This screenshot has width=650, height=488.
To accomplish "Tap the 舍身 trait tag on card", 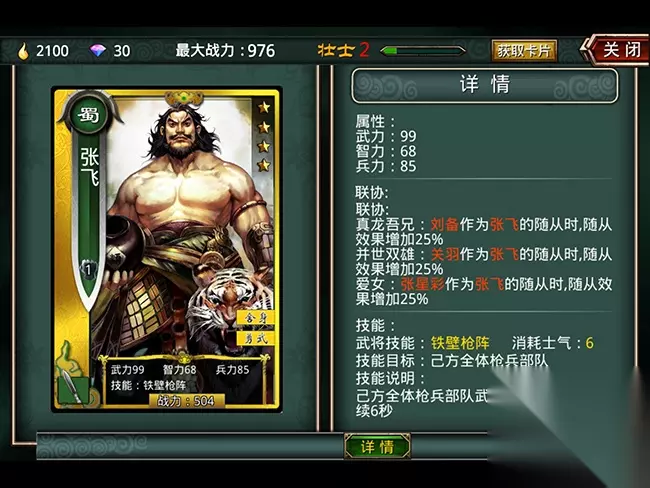I will point(255,318).
